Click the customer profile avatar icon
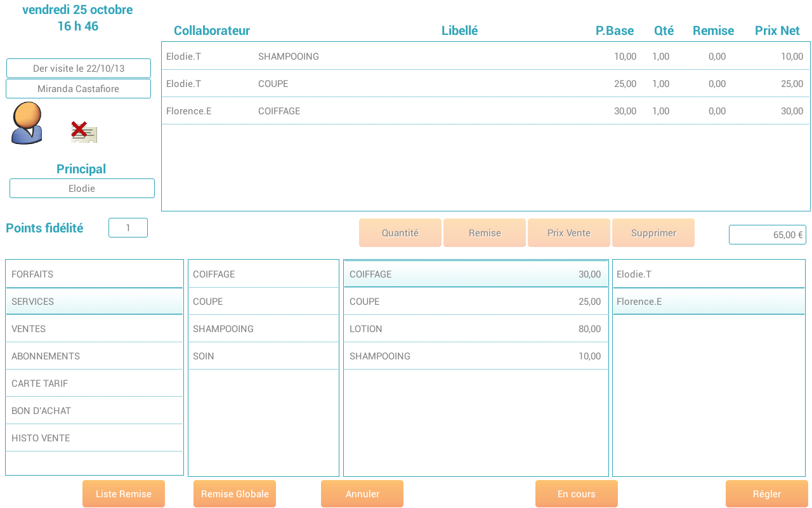 27,123
